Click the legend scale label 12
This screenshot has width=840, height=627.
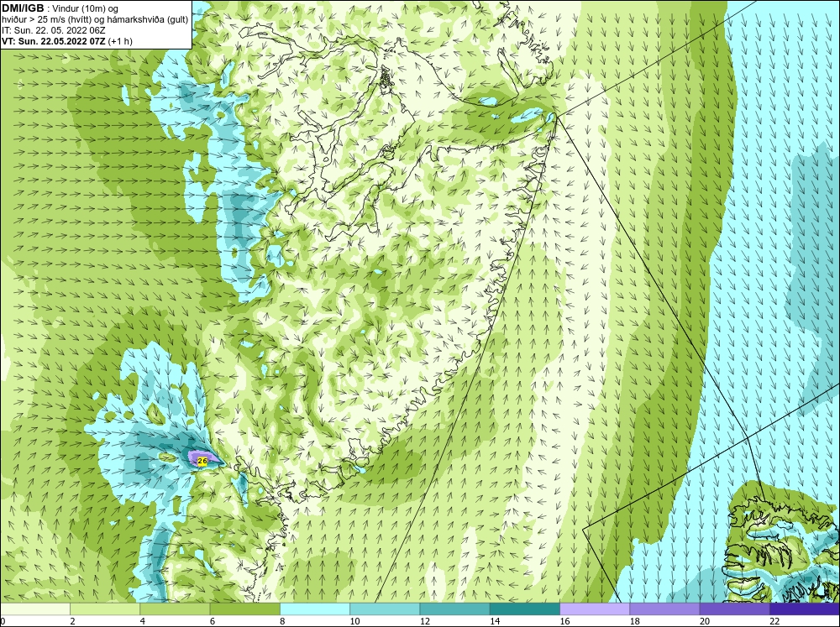point(425,621)
